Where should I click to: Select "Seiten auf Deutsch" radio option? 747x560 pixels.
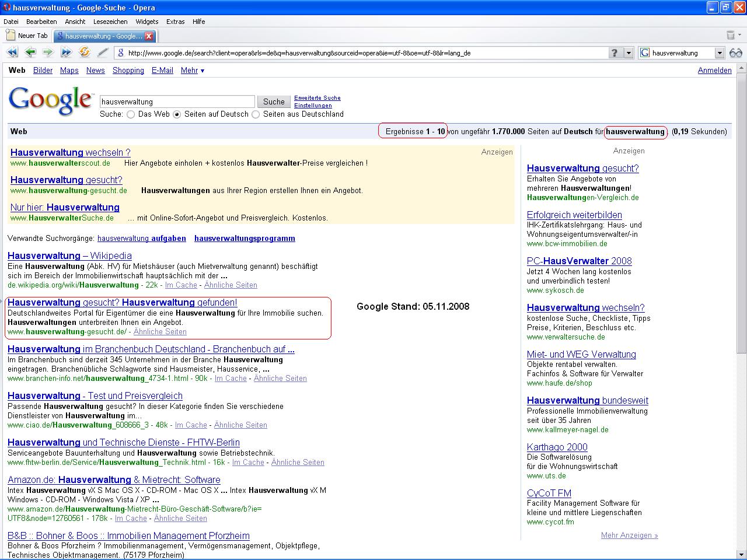pos(177,114)
